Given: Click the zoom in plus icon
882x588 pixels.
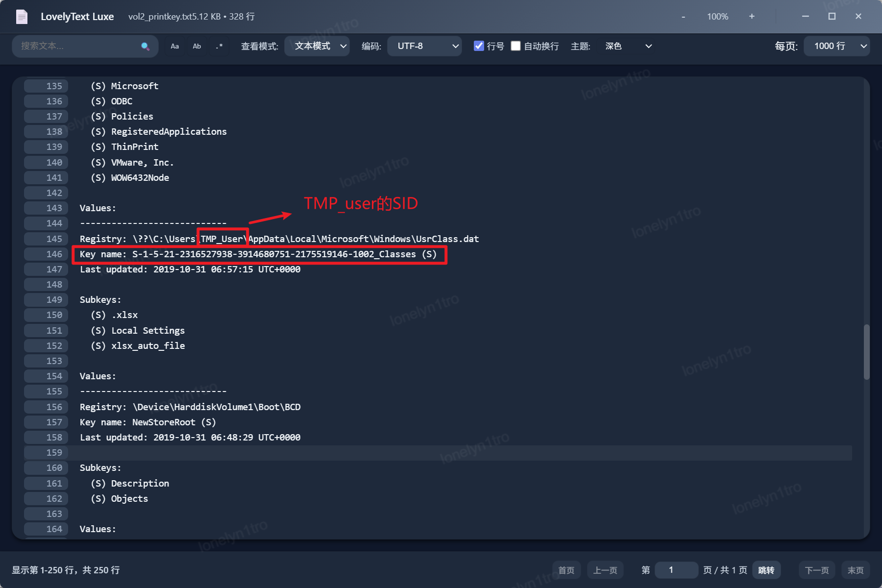Looking at the screenshot, I should point(752,17).
